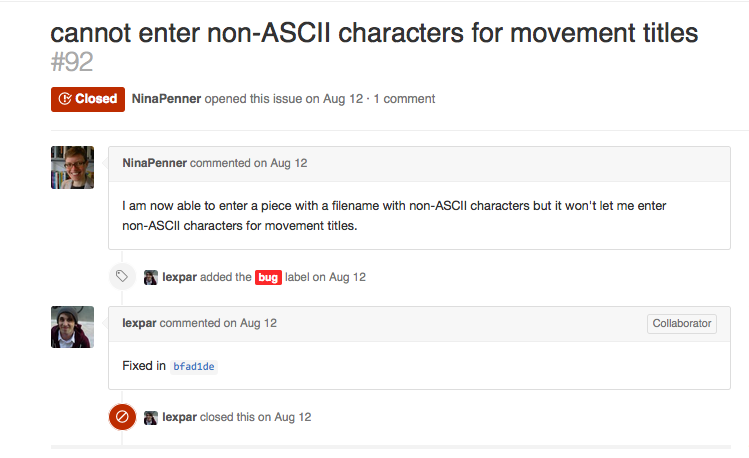Click lexpar's small avatar in closed event
749x458 pixels.
click(151, 418)
